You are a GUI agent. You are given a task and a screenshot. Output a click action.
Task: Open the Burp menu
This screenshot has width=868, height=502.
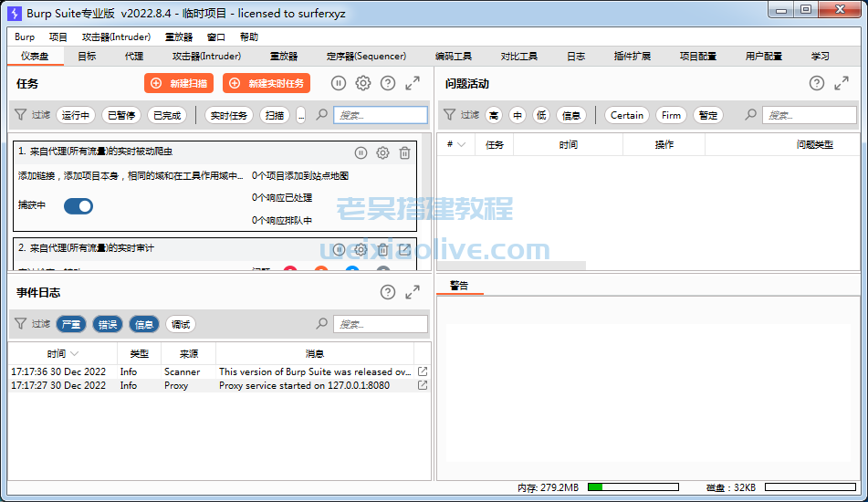click(x=25, y=37)
